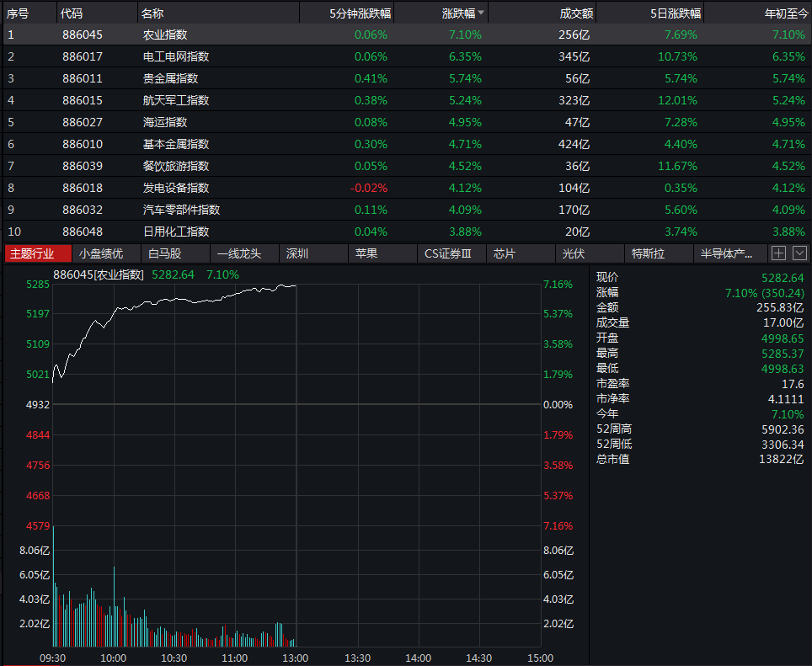
Task: Click the 金额 255.83亿 value
Action: coord(780,308)
